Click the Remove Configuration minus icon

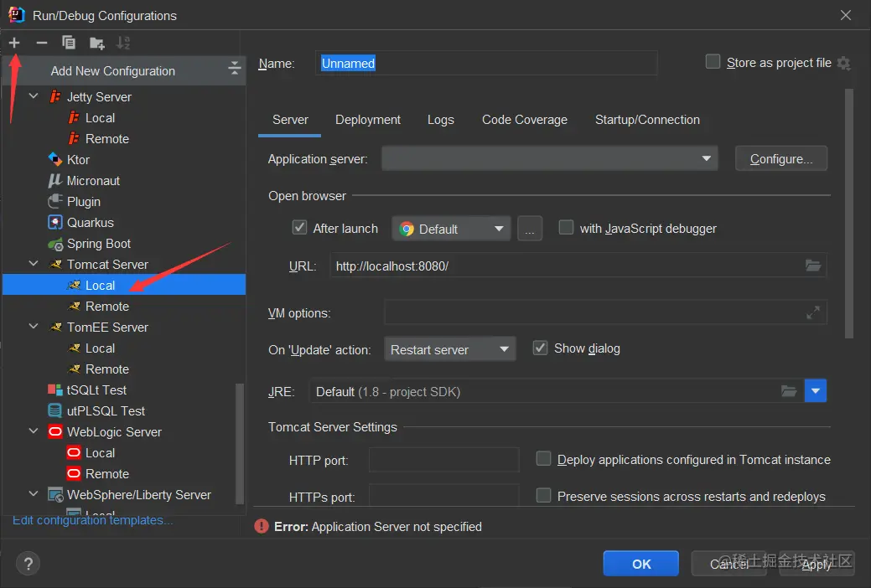tap(42, 43)
